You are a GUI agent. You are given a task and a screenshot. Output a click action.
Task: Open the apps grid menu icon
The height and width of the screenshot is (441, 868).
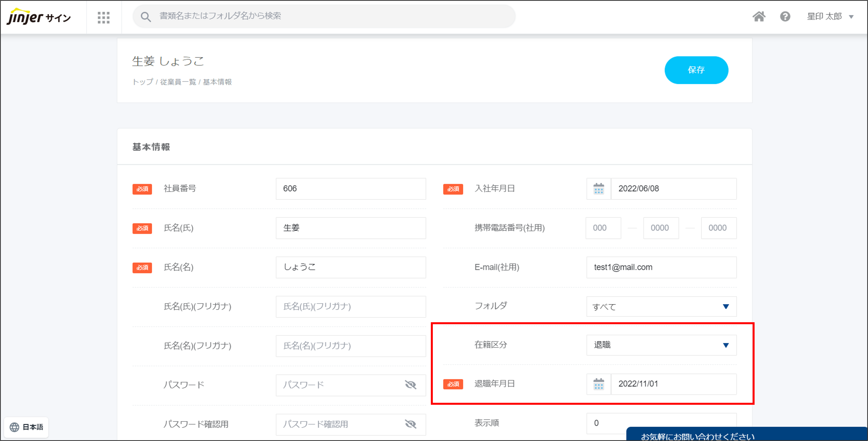[103, 17]
